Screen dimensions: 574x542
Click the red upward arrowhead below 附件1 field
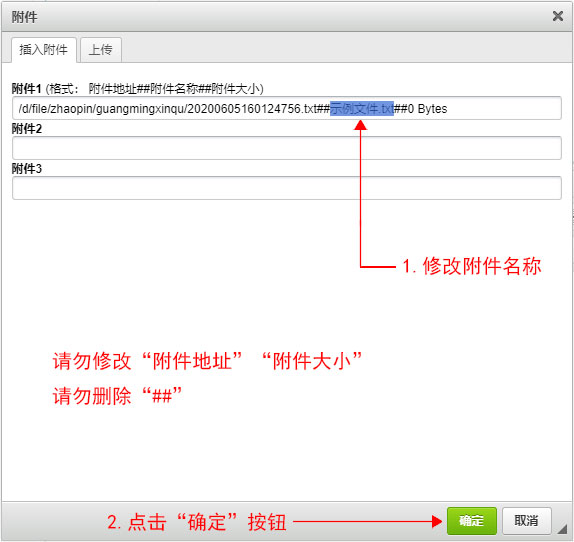point(361,125)
